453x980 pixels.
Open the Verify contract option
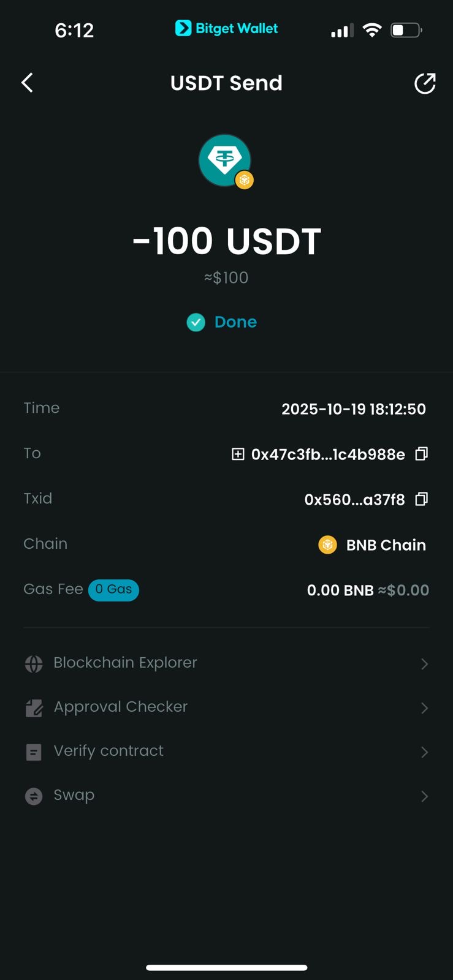(x=108, y=751)
